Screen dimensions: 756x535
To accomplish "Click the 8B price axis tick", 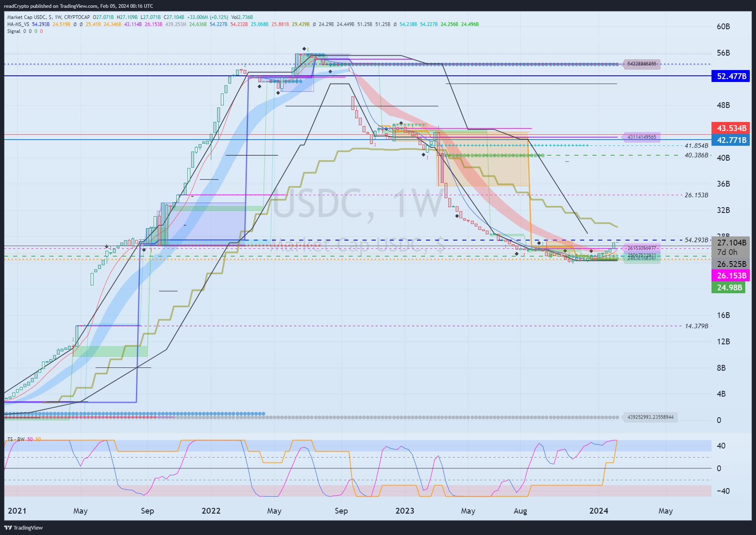I will click(721, 368).
